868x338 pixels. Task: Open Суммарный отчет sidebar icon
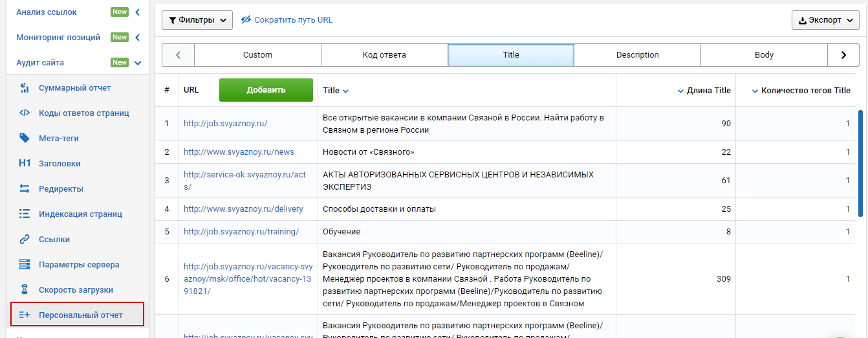click(25, 88)
